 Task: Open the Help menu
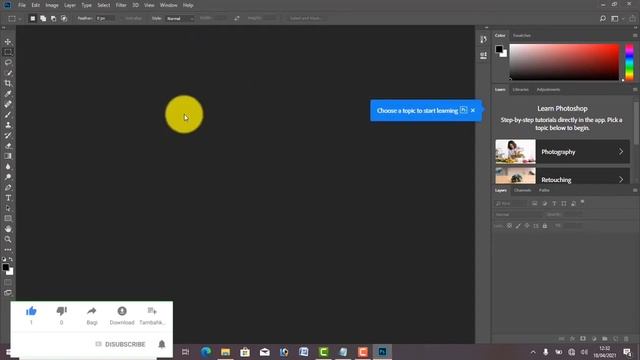188,5
